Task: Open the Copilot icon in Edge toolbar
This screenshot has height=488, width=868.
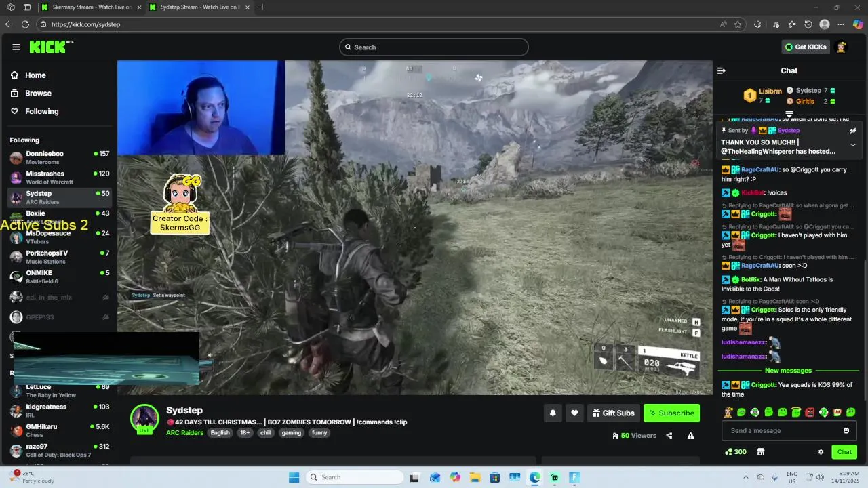Action: tap(858, 24)
